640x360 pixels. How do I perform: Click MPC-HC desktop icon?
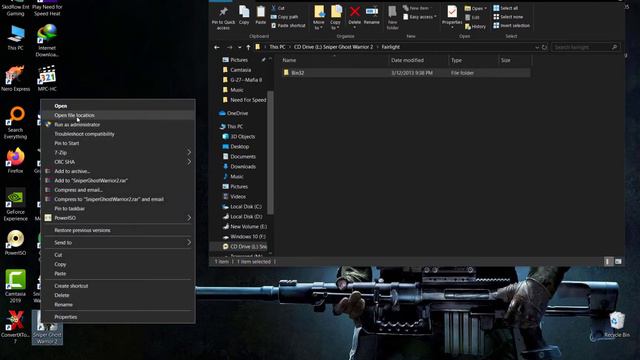[47, 78]
